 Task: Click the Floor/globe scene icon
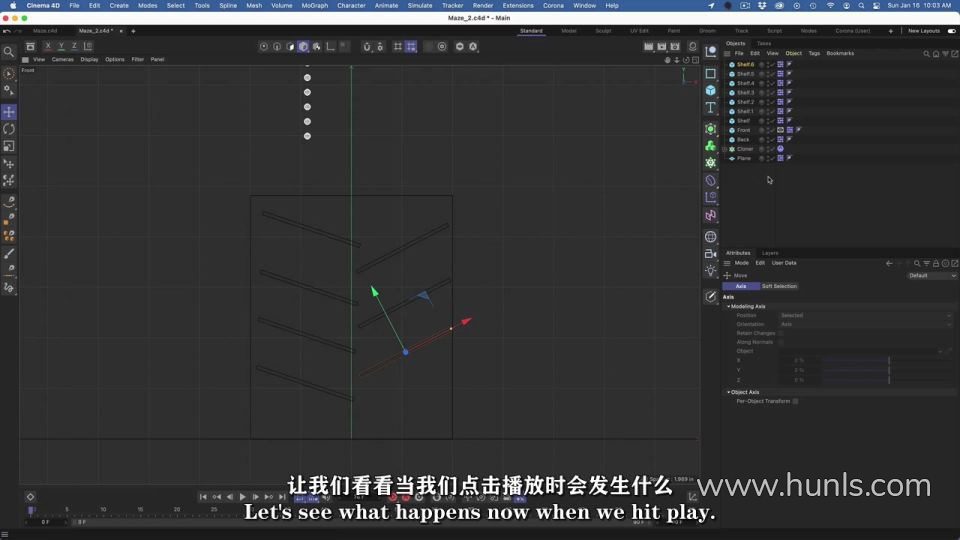(x=710, y=236)
